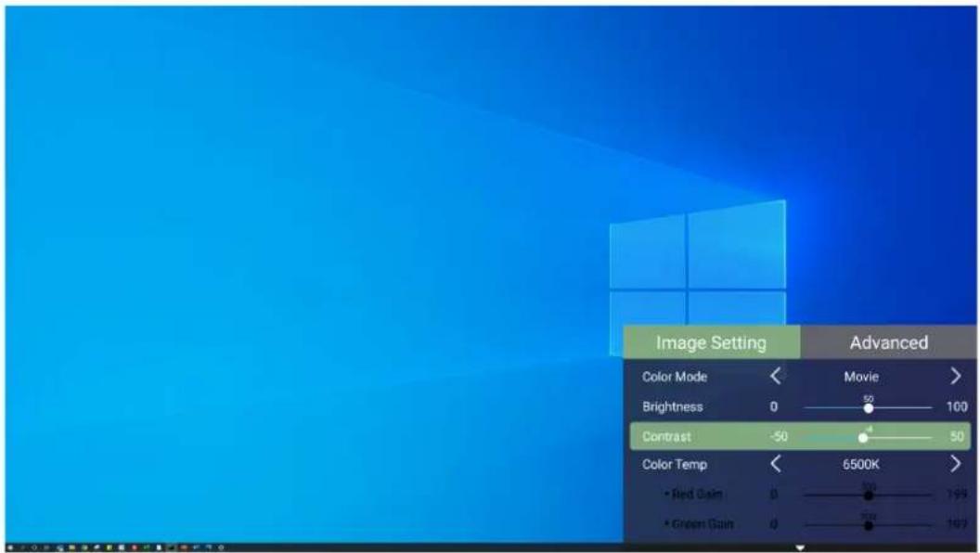
Task: Click the Green Gain slider handle
Action: (x=868, y=525)
